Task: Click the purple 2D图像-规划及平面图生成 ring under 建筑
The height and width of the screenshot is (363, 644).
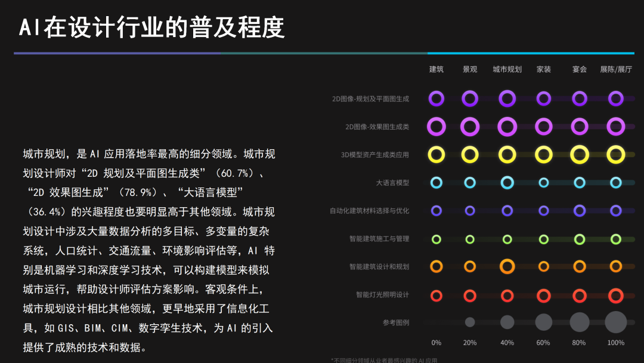Action: point(436,99)
